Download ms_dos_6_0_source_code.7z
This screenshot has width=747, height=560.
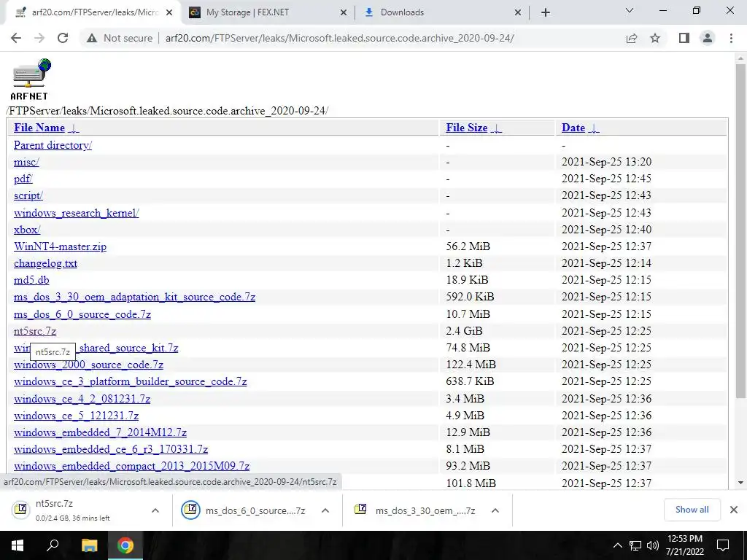coord(82,314)
